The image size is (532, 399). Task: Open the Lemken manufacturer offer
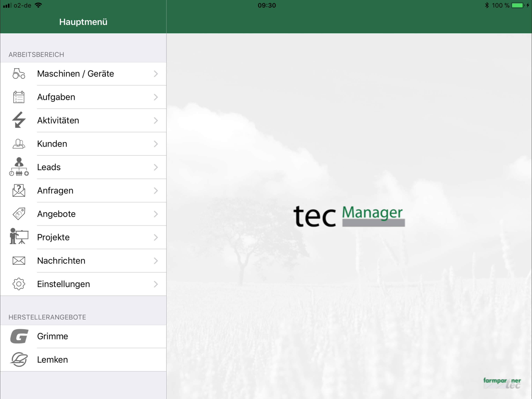[83, 360]
